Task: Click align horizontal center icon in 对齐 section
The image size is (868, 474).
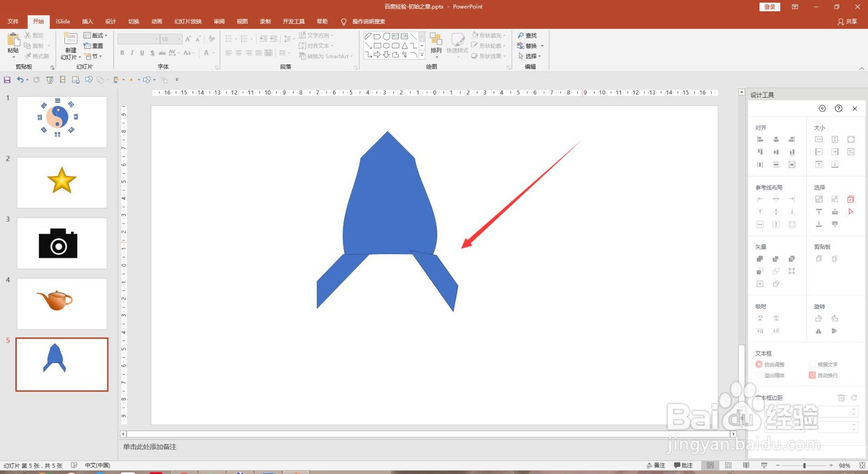Action: click(x=776, y=140)
